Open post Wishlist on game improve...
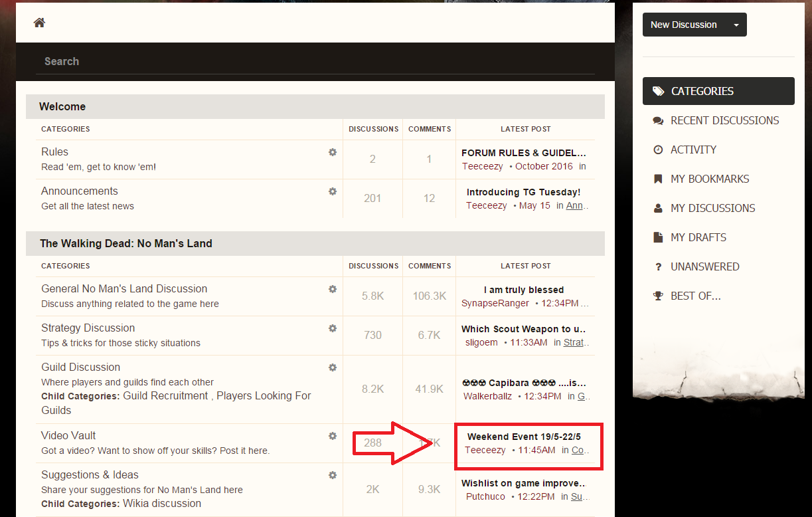The width and height of the screenshot is (812, 517). (524, 483)
